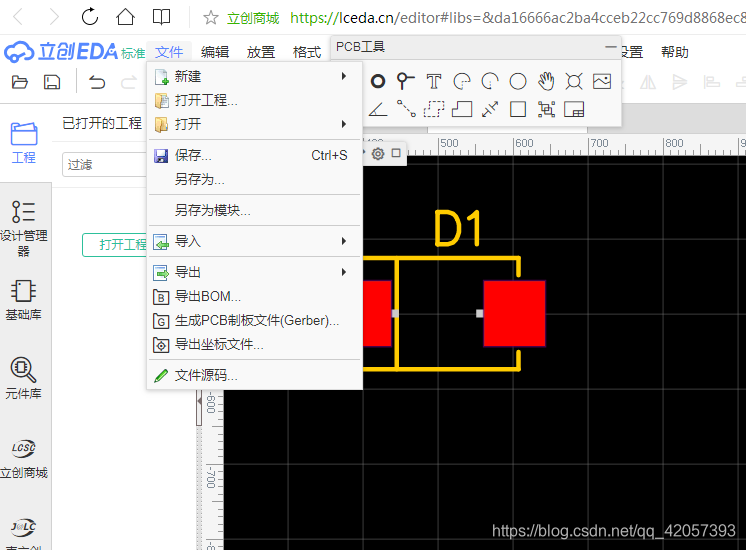Select the Text tool in PCB tools
746x550 pixels.
433,81
